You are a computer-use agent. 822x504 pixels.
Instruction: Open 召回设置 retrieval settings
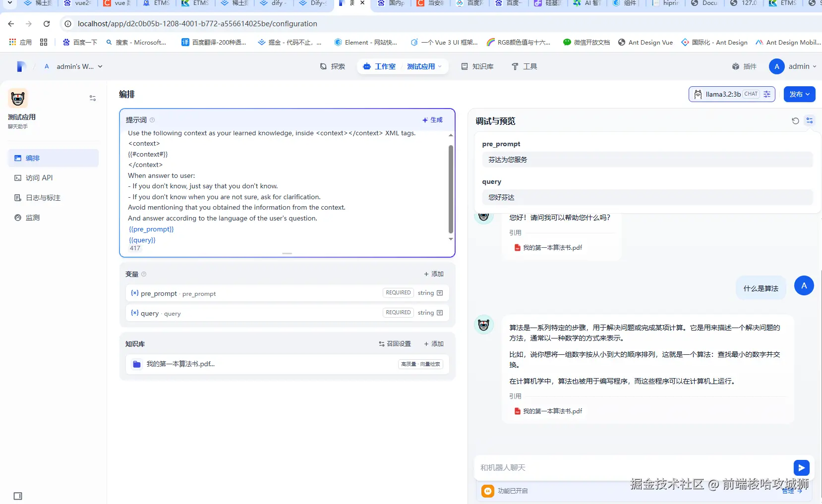(x=395, y=344)
